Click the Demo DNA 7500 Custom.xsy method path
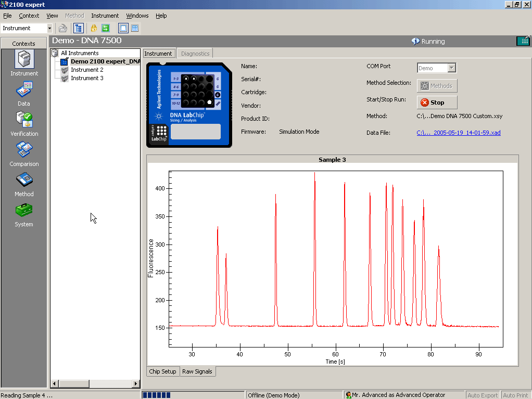 [x=460, y=116]
